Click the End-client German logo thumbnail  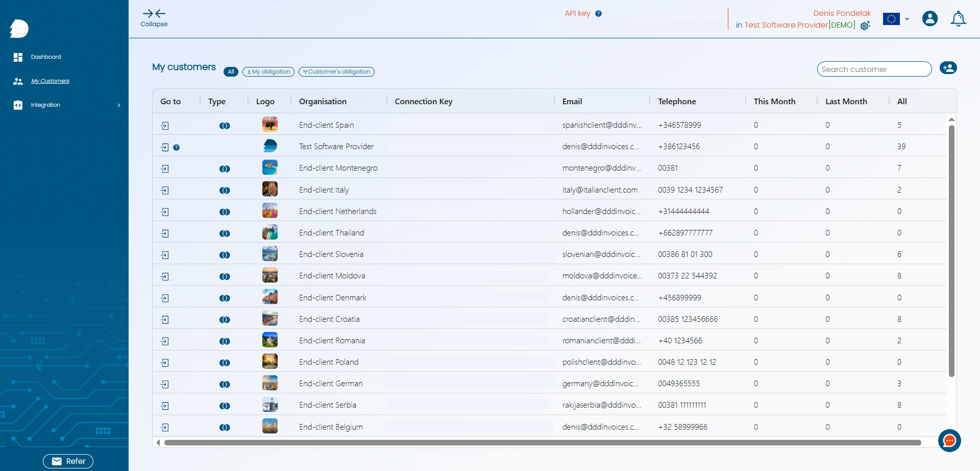tap(270, 383)
